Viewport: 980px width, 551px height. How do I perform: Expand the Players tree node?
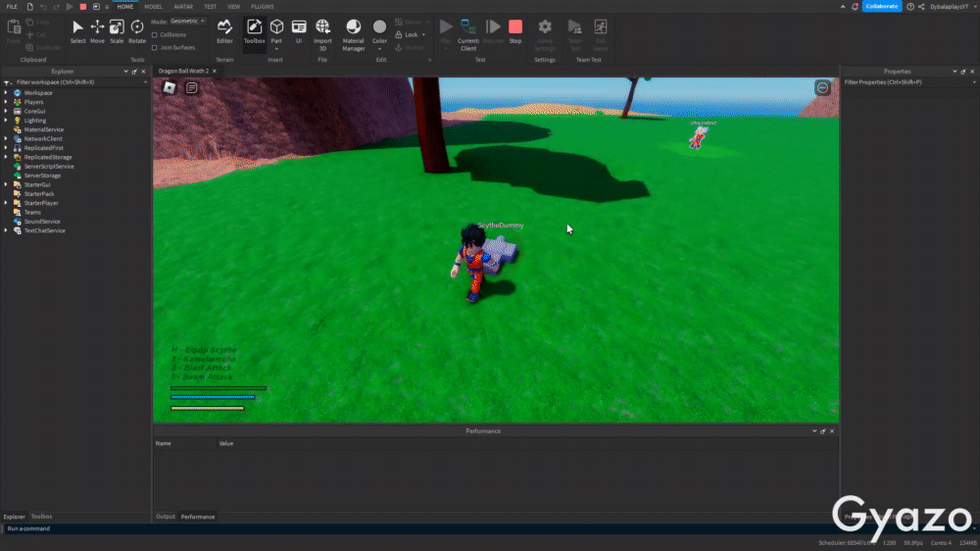point(6,102)
